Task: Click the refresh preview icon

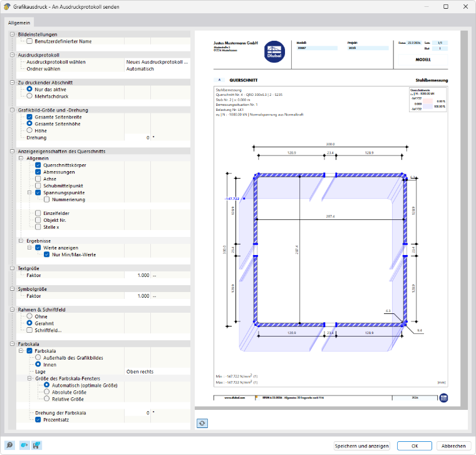Action: [x=202, y=423]
